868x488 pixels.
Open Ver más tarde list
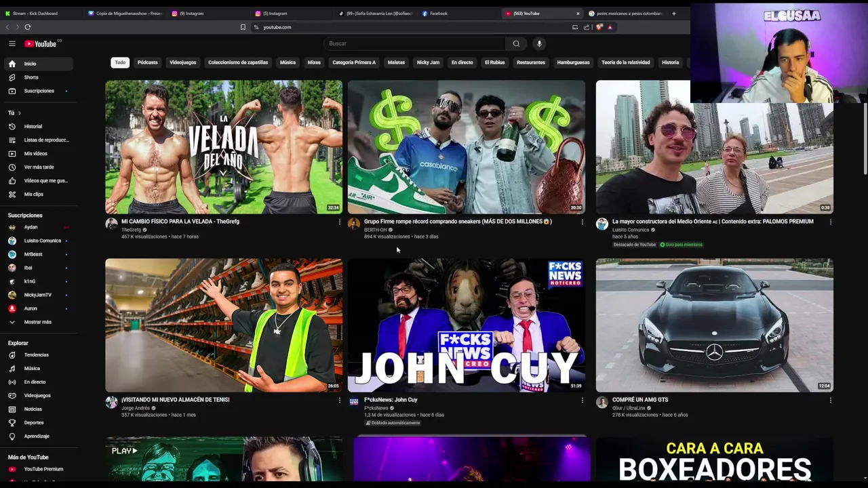point(37,167)
